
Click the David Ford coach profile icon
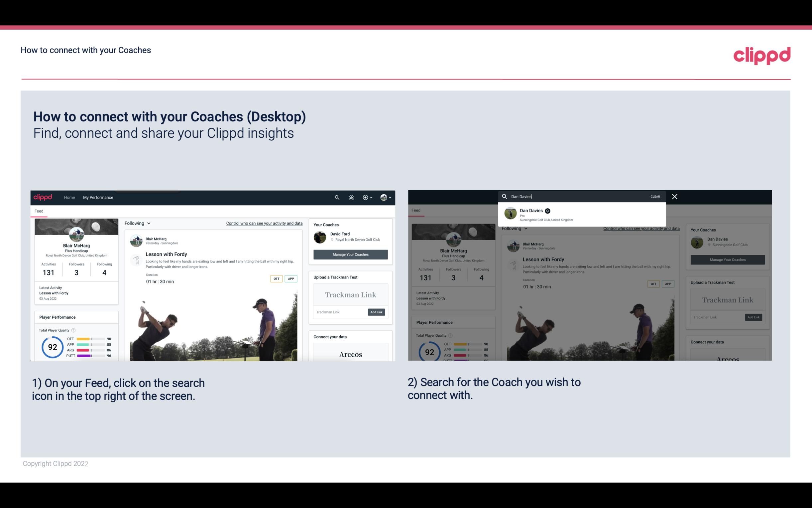point(320,237)
